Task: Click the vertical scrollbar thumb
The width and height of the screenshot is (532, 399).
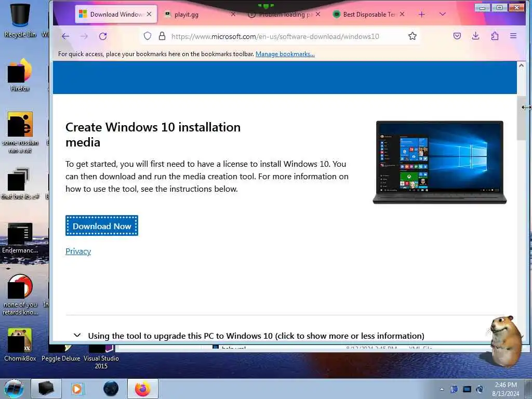Action: [521, 118]
